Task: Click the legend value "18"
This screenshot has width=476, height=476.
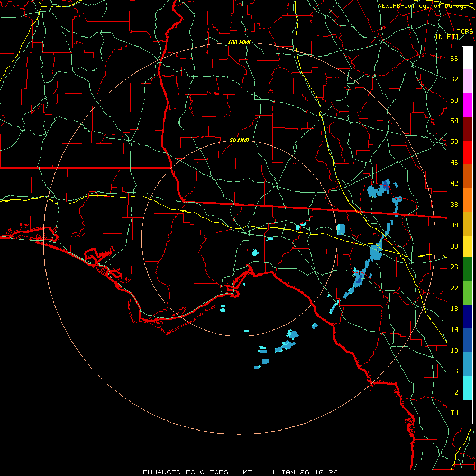Action: point(454,309)
